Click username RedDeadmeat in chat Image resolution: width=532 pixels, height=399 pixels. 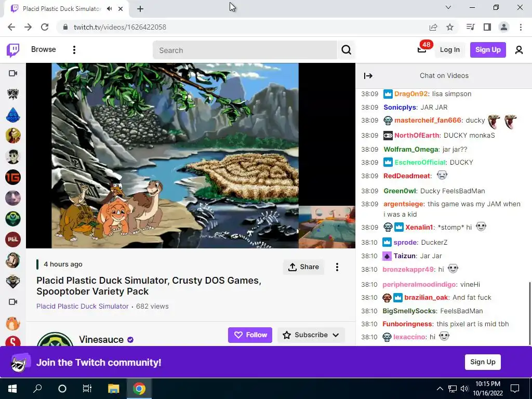pyautogui.click(x=407, y=176)
